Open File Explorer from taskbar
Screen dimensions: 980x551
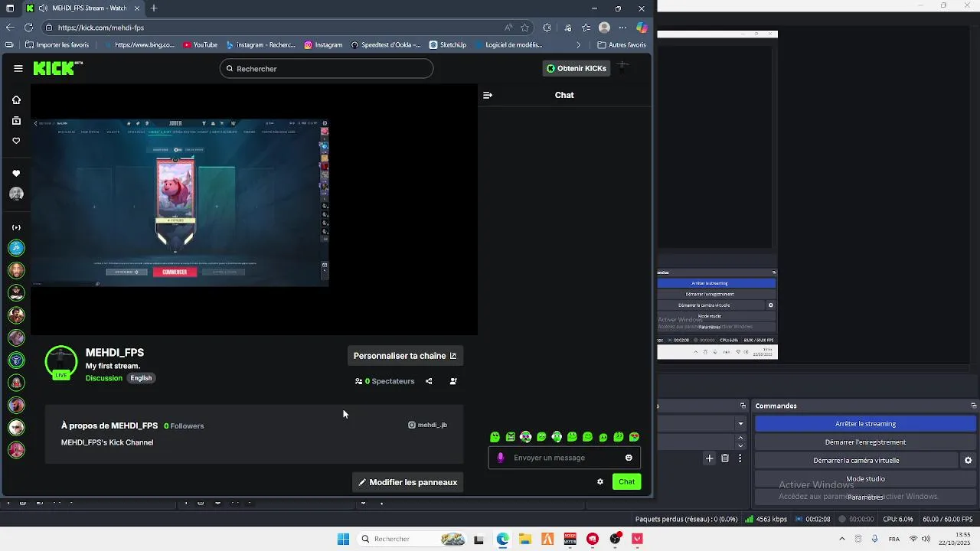tap(524, 540)
